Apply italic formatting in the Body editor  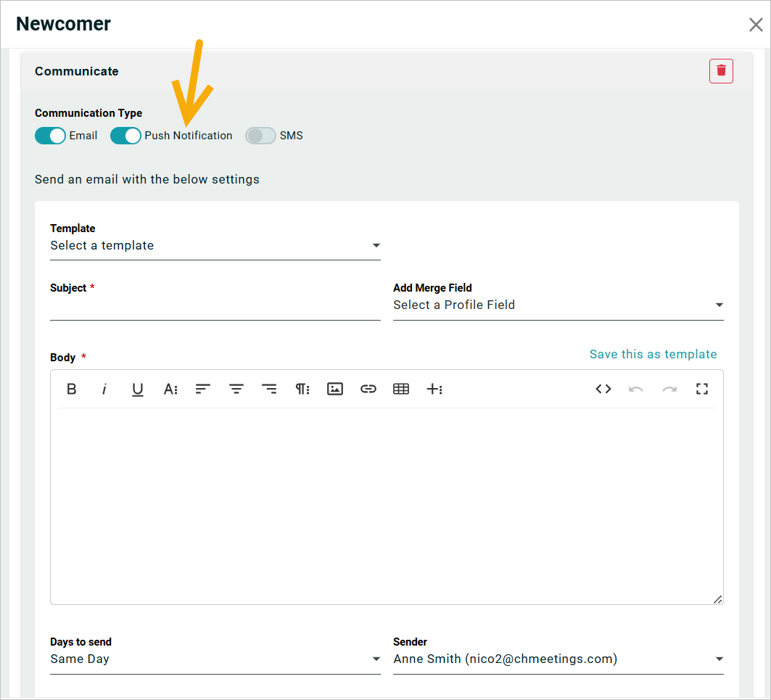(x=104, y=389)
